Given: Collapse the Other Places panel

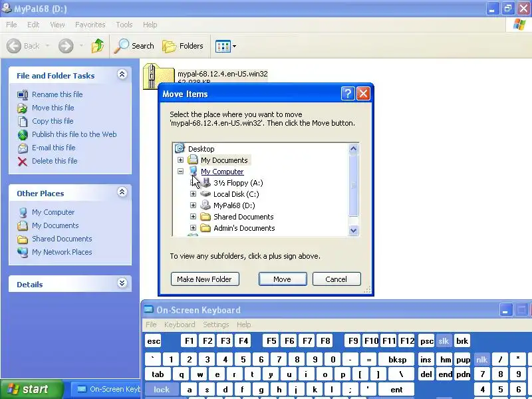Looking at the screenshot, I should point(122,192).
